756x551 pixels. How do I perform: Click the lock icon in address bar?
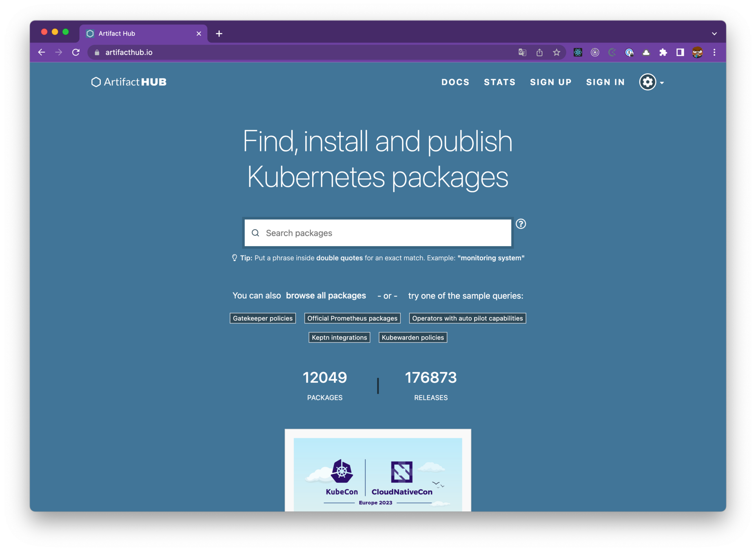coord(97,52)
